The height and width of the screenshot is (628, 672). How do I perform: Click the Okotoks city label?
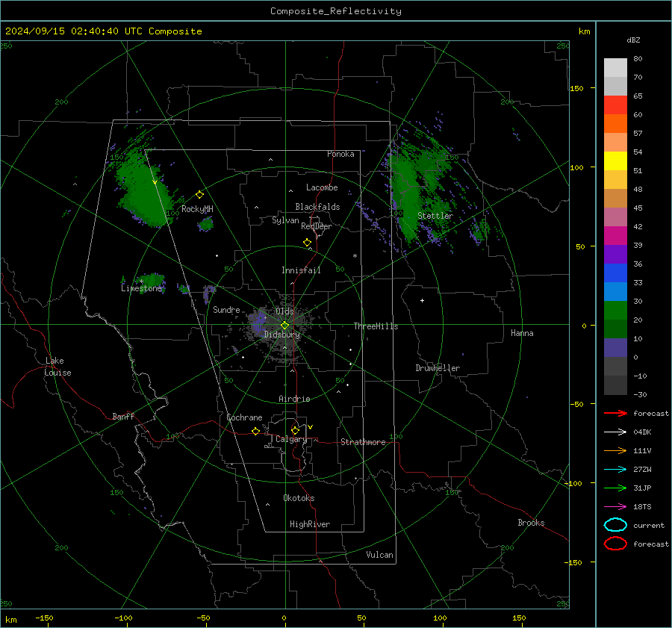pos(299,498)
